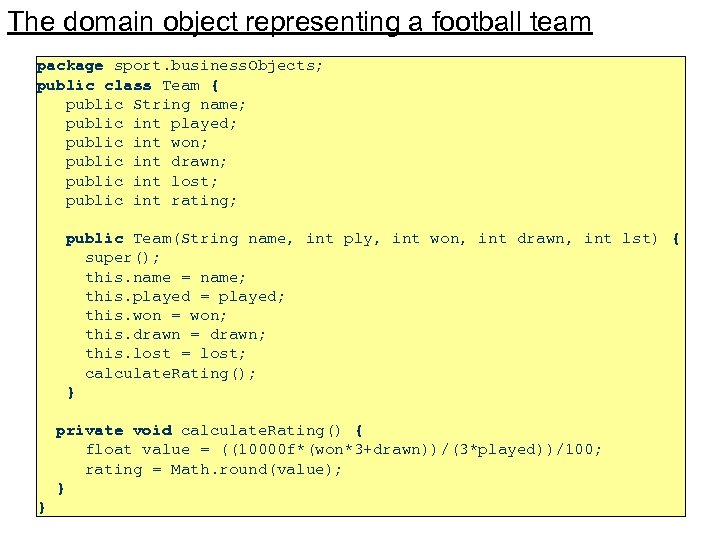The height and width of the screenshot is (540, 720).
Task: Click the package sport.businessObjects line
Action: click(x=180, y=66)
